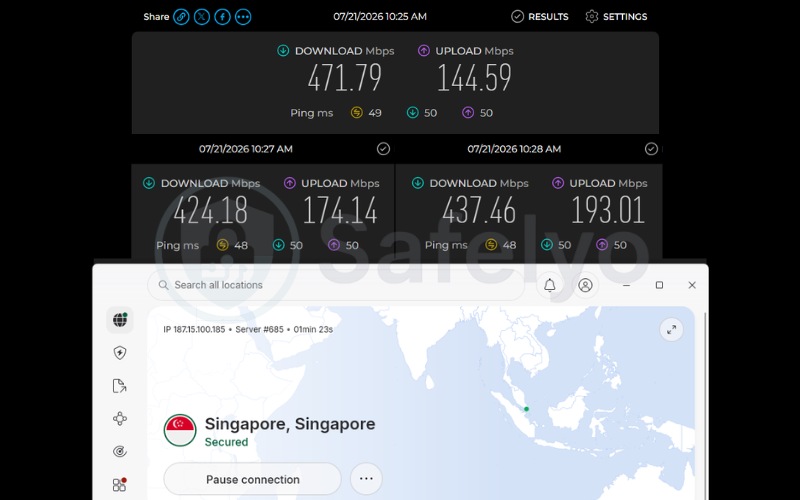Click the upload icon next to 144.59
This screenshot has width=800, height=500.
point(423,51)
